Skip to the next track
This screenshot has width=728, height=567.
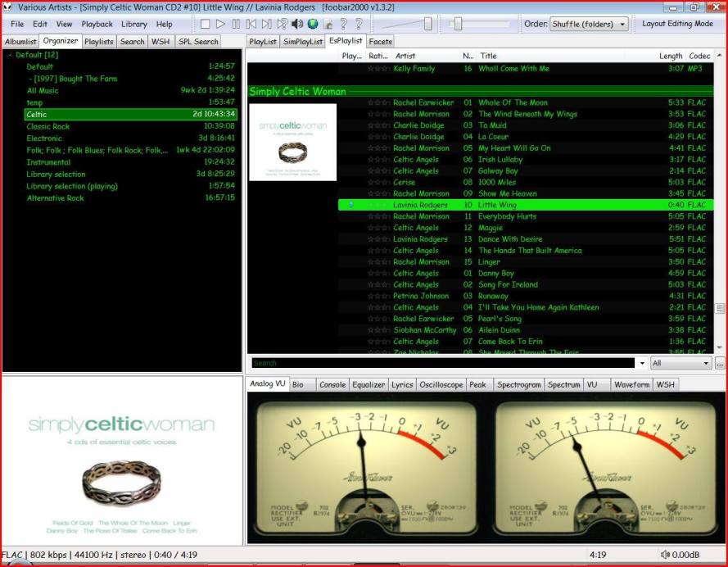(267, 25)
